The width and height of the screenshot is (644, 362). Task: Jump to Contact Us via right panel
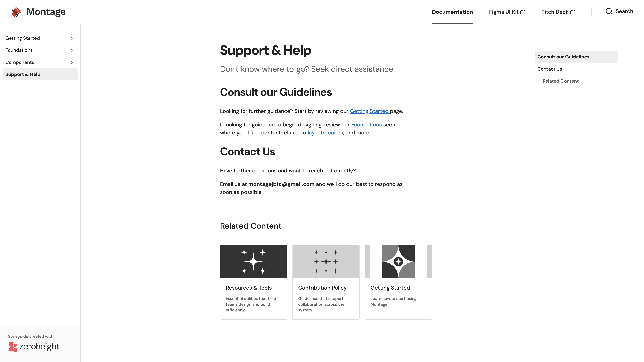(x=549, y=69)
